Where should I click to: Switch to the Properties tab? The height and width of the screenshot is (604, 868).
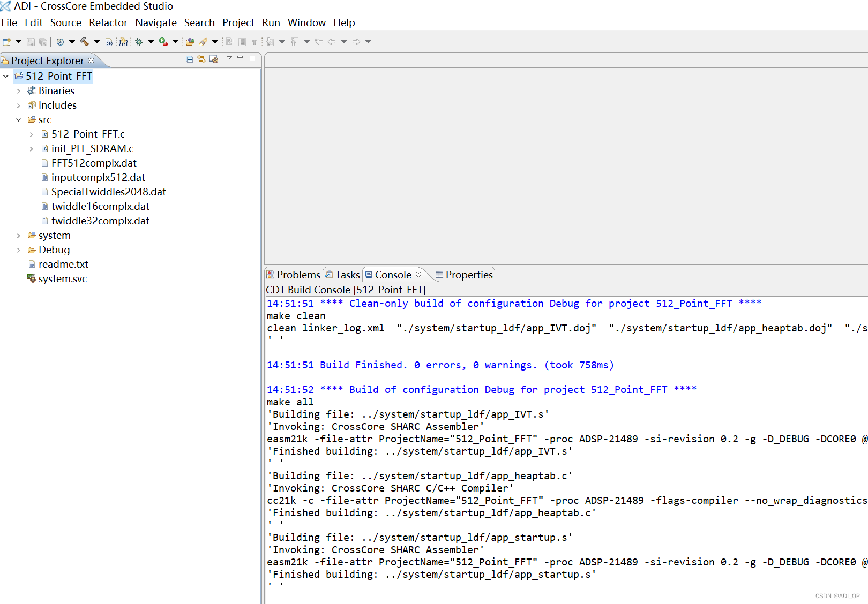point(464,275)
